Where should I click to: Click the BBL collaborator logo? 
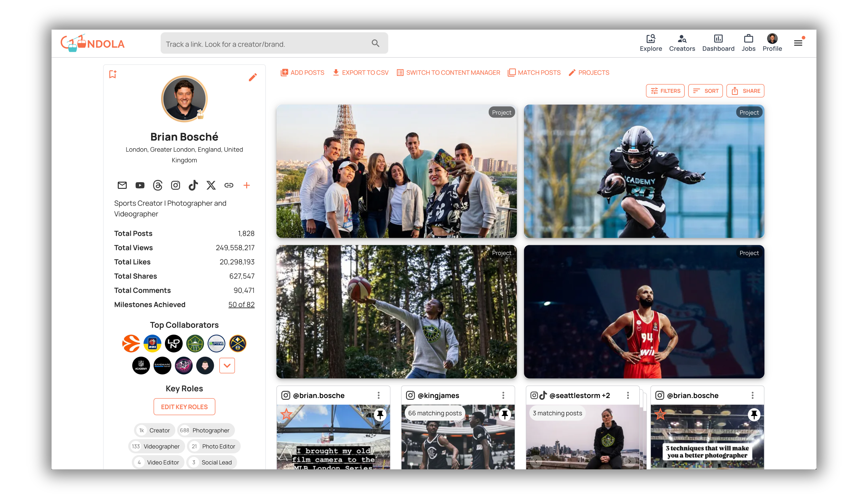coord(152,343)
